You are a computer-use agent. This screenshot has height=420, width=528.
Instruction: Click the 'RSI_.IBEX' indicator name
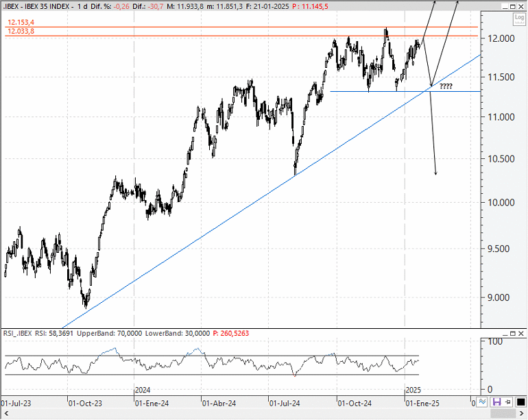click(x=18, y=334)
